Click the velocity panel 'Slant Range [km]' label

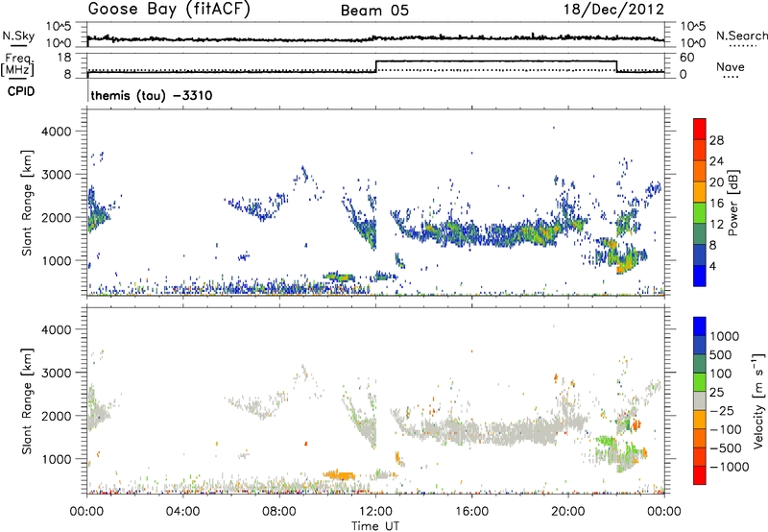click(x=27, y=401)
